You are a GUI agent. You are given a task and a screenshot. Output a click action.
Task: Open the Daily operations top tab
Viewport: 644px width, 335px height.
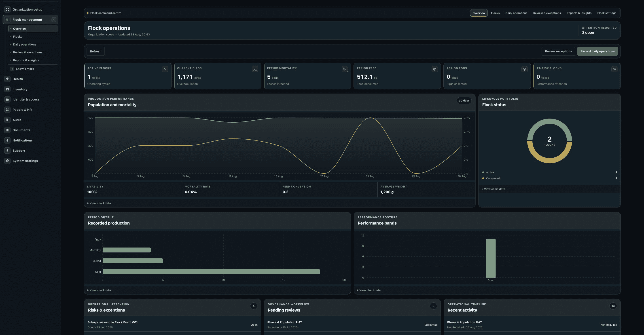coord(516,13)
